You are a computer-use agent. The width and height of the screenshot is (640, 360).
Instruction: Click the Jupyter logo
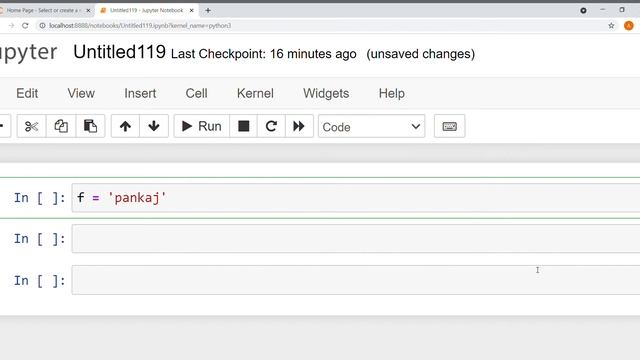coord(28,52)
